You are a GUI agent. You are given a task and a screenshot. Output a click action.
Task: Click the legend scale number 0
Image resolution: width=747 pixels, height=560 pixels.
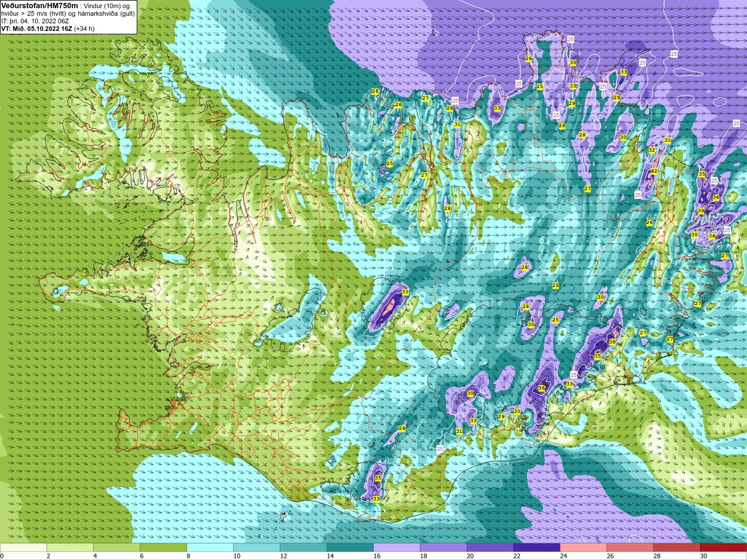(2, 556)
